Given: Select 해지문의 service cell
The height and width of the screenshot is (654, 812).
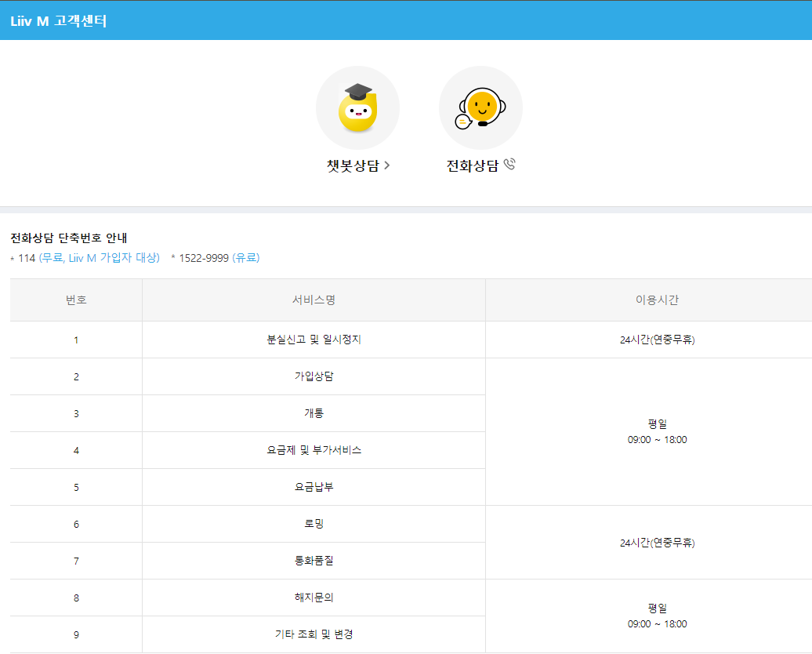Looking at the screenshot, I should [314, 597].
